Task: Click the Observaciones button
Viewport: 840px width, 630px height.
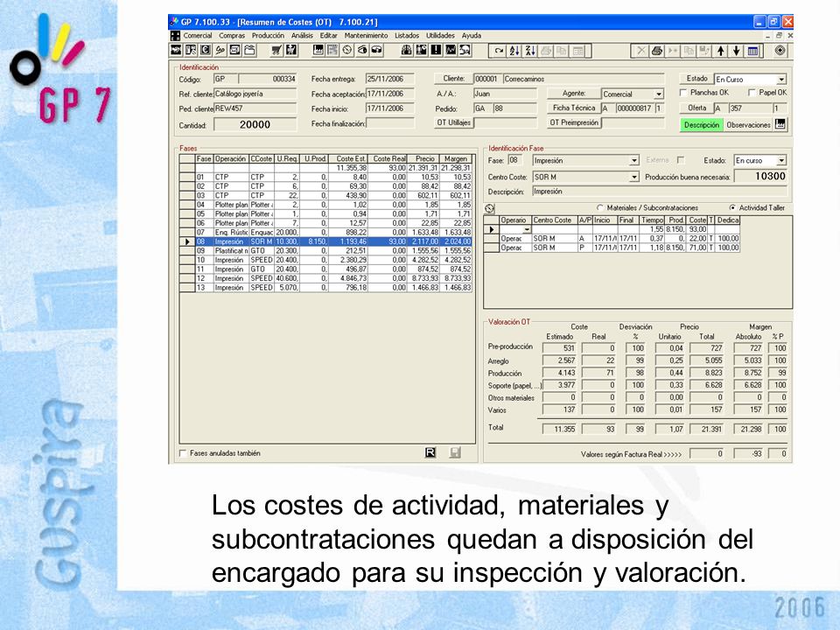Action: (748, 125)
